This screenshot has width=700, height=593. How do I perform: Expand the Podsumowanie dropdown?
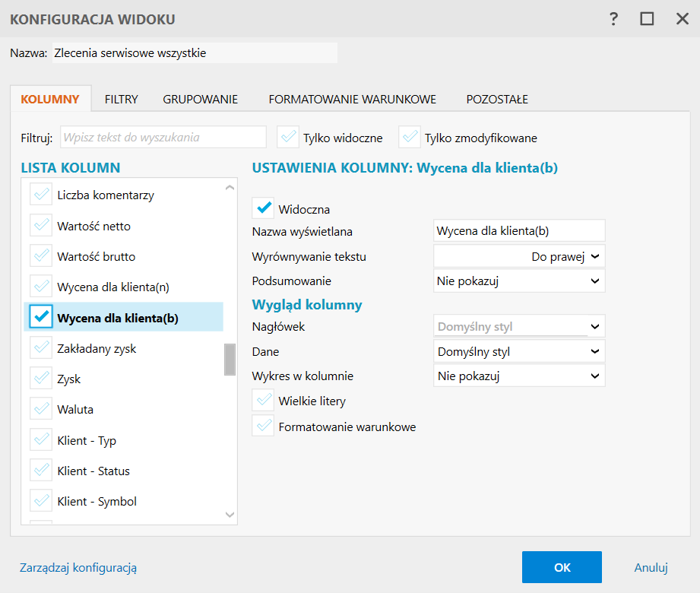coord(519,281)
